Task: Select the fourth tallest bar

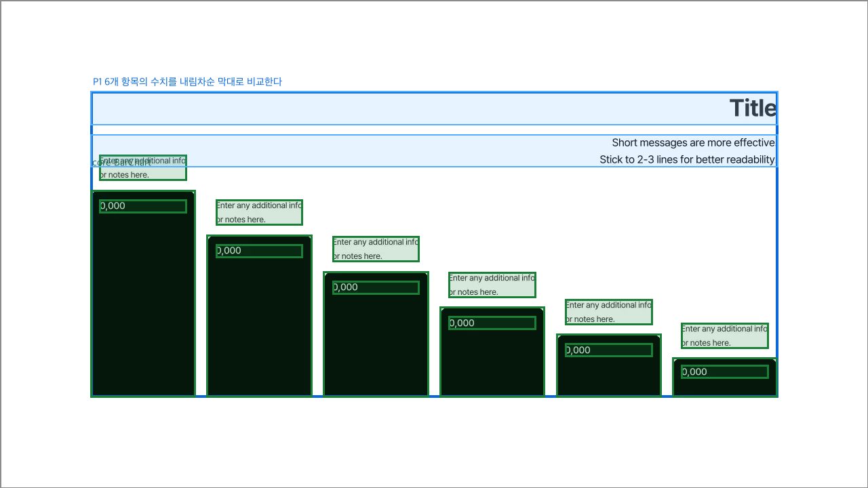Action: (x=492, y=352)
